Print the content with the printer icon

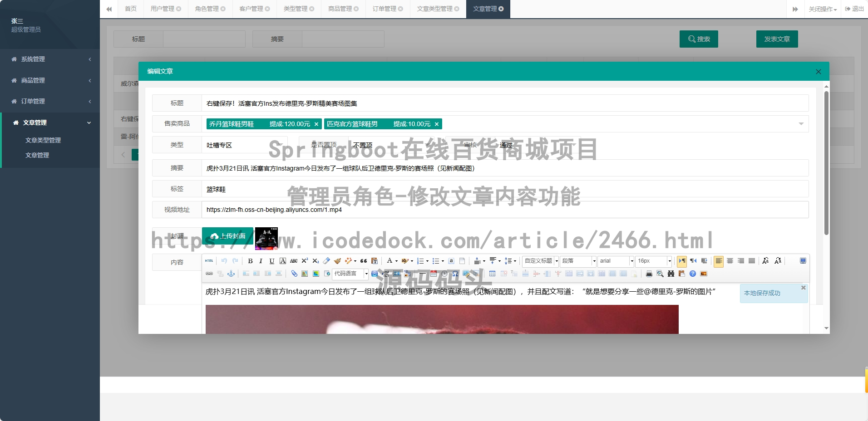click(649, 274)
